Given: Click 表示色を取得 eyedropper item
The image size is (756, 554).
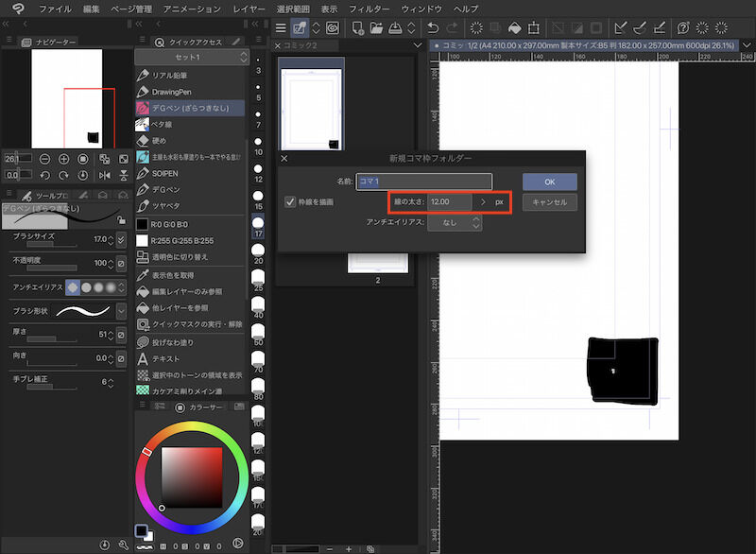Looking at the screenshot, I should pos(190,275).
